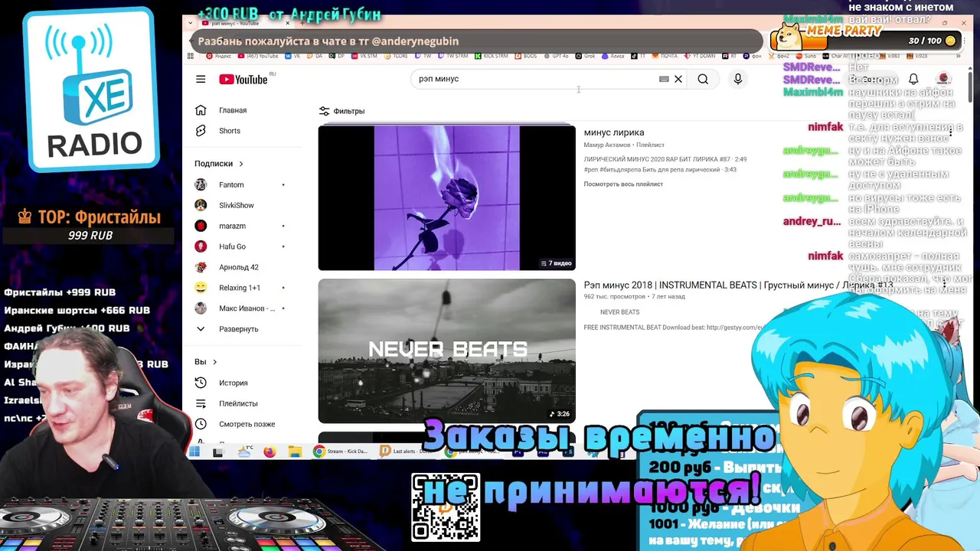This screenshot has width=980, height=551.
Task: Play ЛИРИЧЕСКИЙ МИНУС 2020 playlist track
Action: tap(665, 159)
